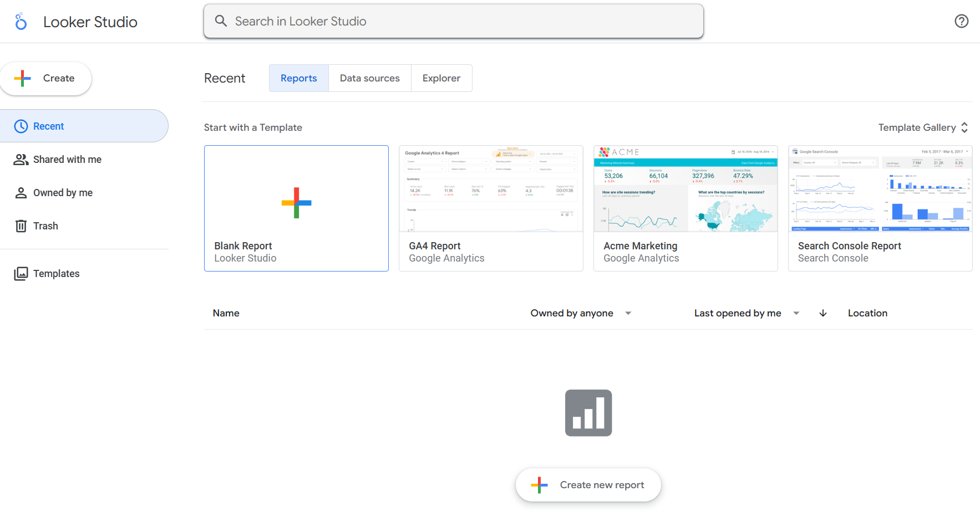The width and height of the screenshot is (980, 517).
Task: Select the Reports tab
Action: click(x=298, y=78)
